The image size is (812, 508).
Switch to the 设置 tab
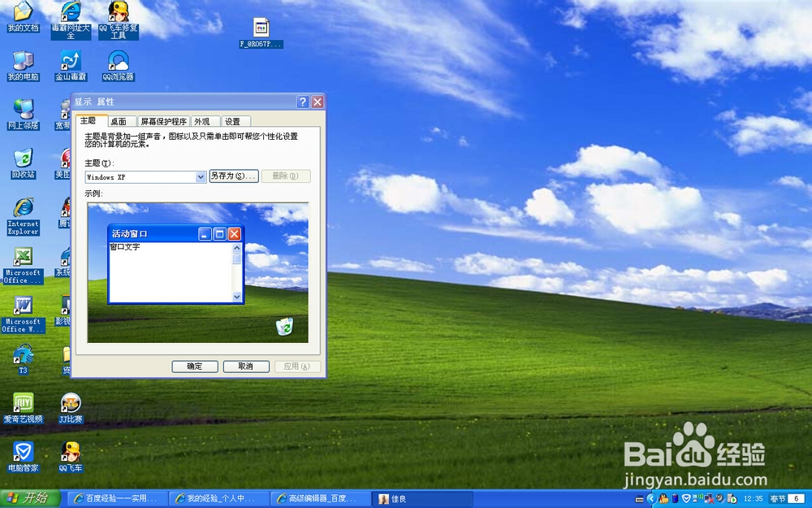point(235,121)
